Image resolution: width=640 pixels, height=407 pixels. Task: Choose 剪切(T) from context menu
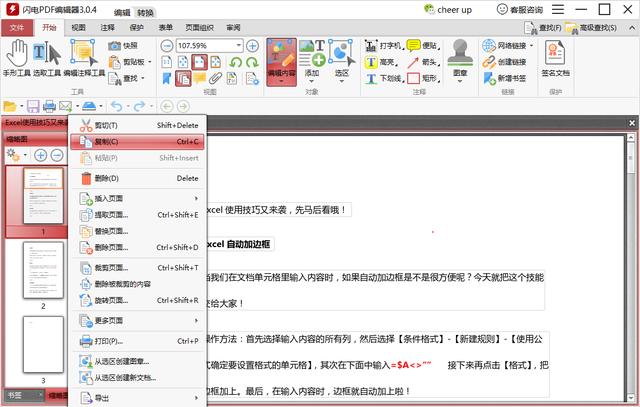pos(137,125)
